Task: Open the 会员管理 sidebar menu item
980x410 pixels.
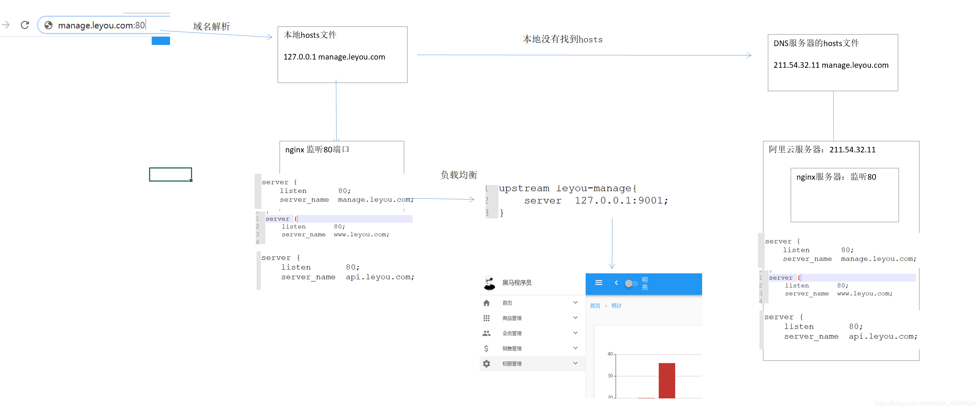Action: (x=532, y=333)
